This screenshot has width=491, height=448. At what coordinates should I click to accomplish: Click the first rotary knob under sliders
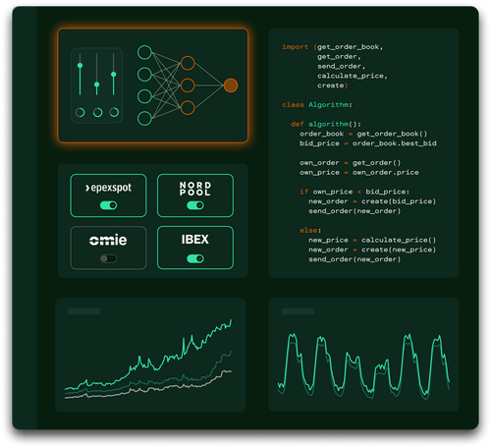[x=80, y=112]
